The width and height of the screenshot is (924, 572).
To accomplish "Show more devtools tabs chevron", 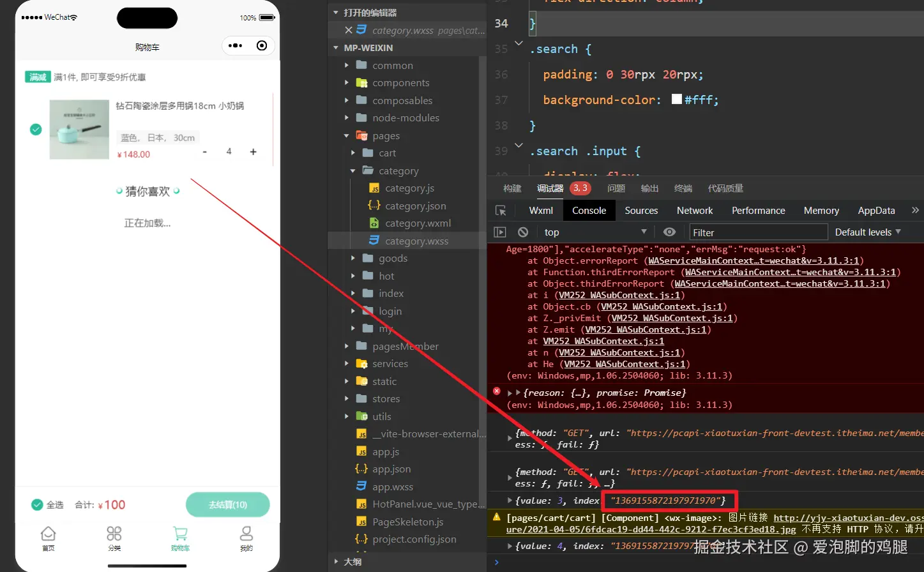I will pos(915,210).
